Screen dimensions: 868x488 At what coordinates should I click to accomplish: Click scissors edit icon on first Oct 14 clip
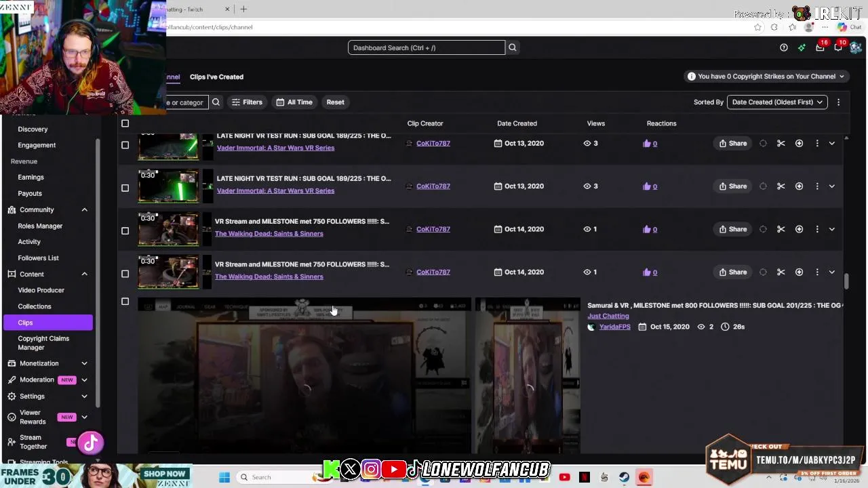click(781, 229)
